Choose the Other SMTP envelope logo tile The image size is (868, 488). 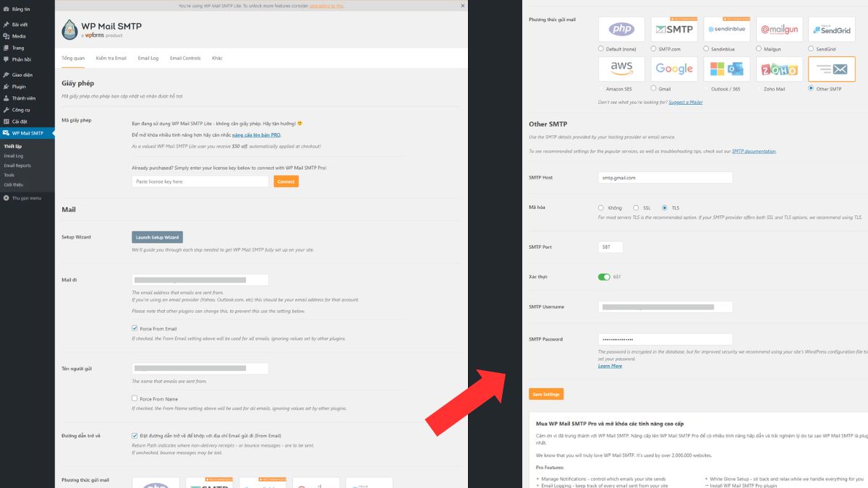[x=832, y=69]
